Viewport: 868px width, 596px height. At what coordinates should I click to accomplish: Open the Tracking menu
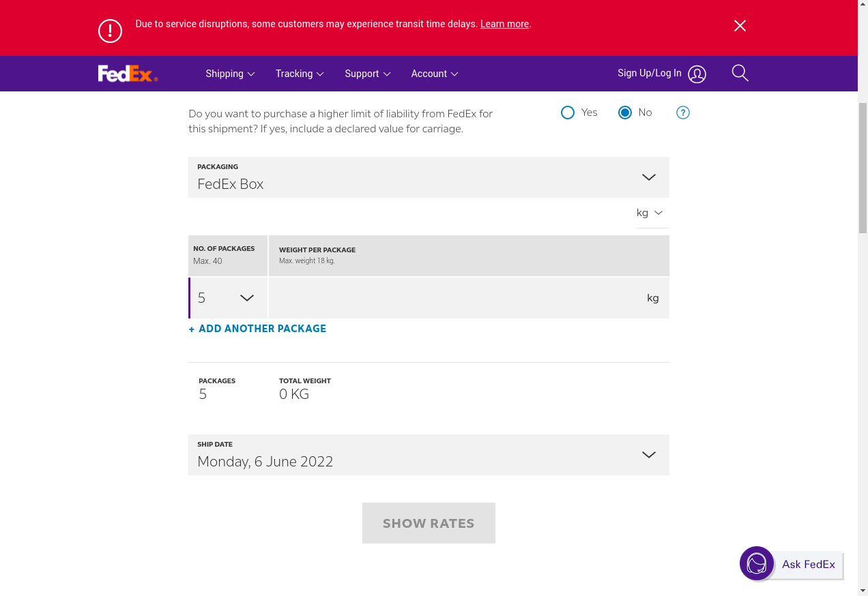pyautogui.click(x=299, y=74)
